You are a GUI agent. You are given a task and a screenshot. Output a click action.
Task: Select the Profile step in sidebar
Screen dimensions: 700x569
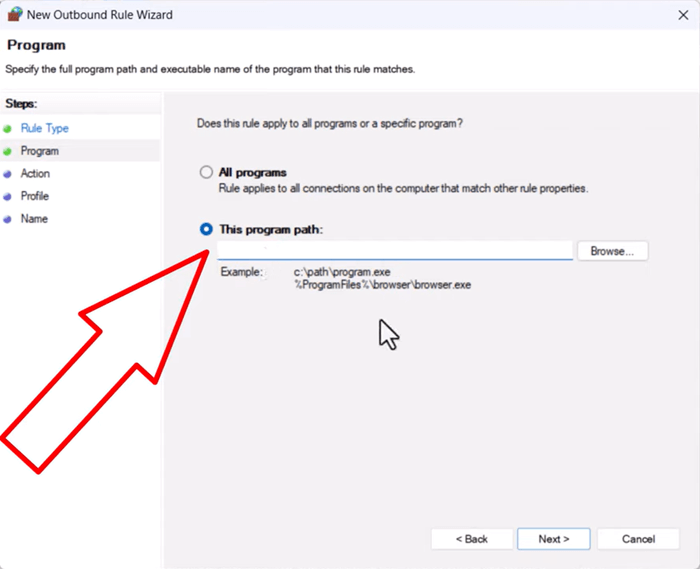click(35, 196)
